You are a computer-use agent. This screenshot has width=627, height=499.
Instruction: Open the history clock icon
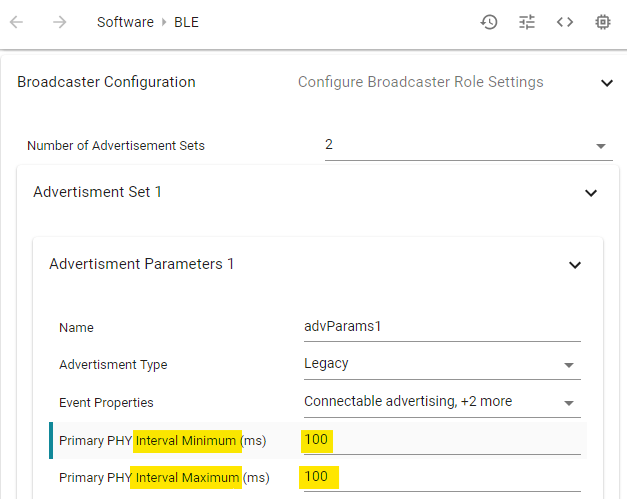tap(489, 22)
